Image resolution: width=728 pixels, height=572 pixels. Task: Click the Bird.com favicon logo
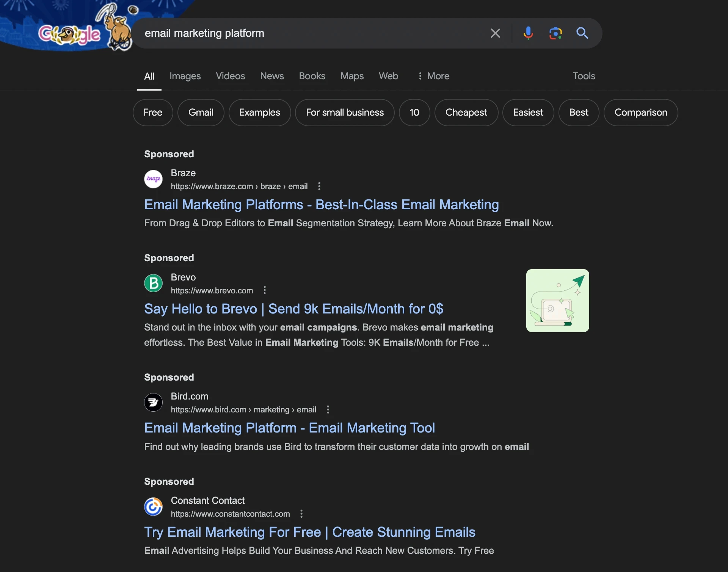[154, 402]
